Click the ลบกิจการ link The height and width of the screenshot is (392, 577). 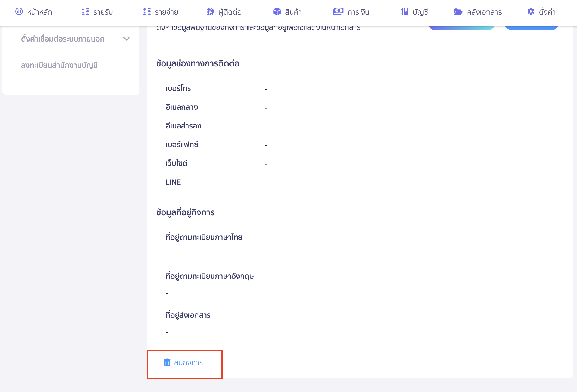click(188, 362)
